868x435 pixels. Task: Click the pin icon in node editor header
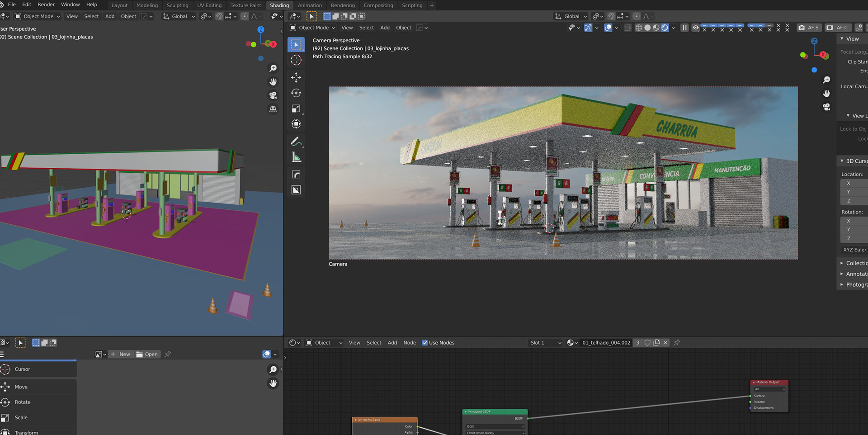677,343
